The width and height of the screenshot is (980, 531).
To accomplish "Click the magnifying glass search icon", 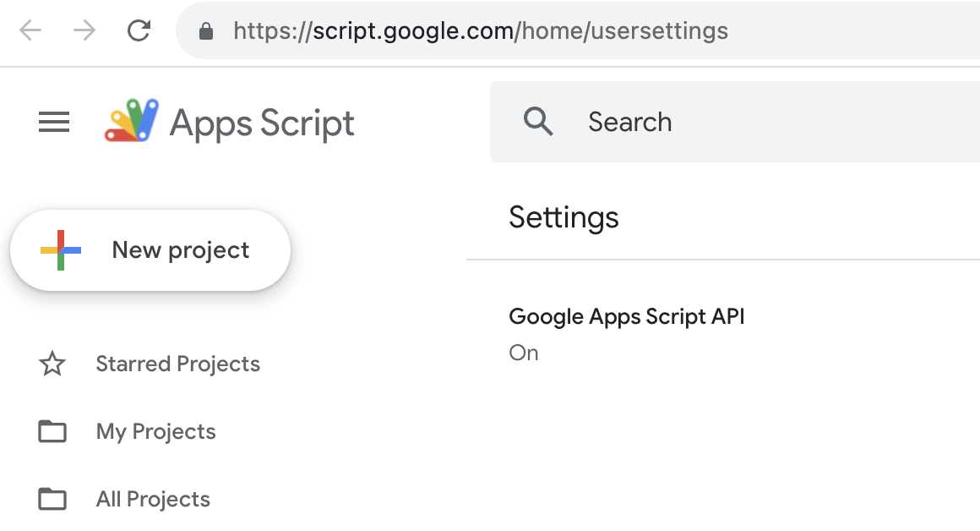I will click(x=538, y=122).
